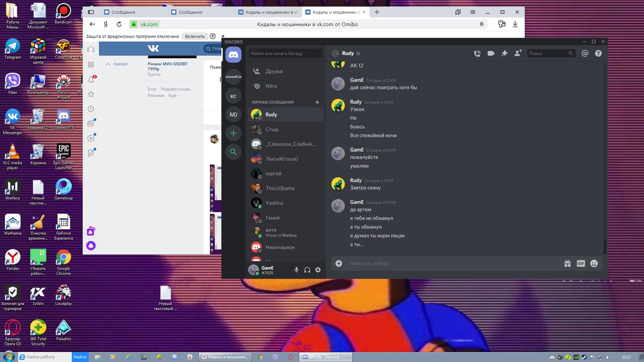Viewport: 644px width, 362px height.
Task: Open pinned messages in Discord chat
Action: pos(504,53)
